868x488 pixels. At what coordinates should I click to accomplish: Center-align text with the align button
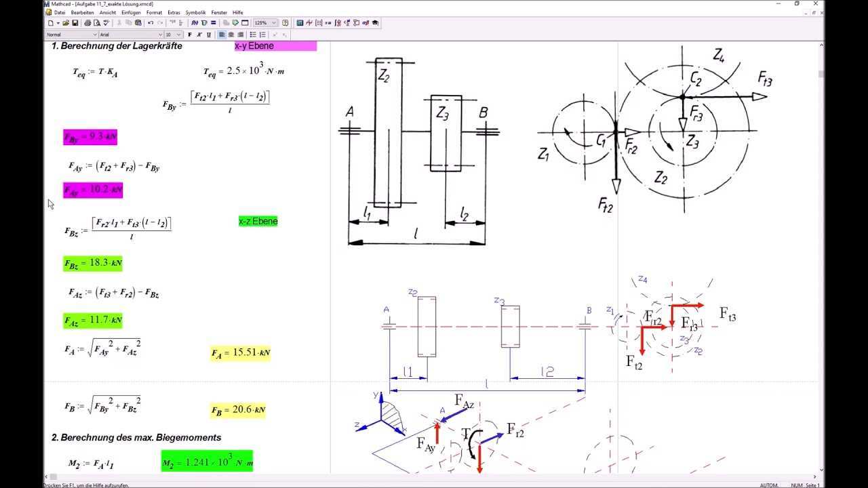click(x=231, y=35)
